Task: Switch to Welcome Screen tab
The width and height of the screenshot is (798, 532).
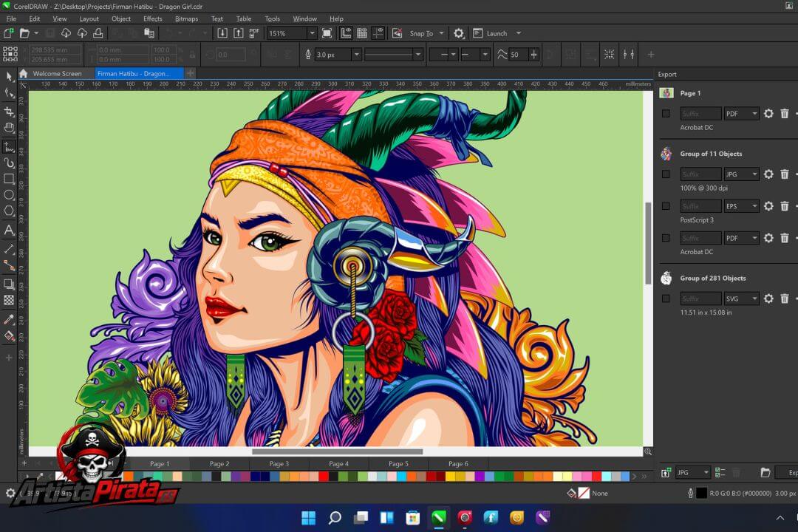Action: pyautogui.click(x=57, y=73)
